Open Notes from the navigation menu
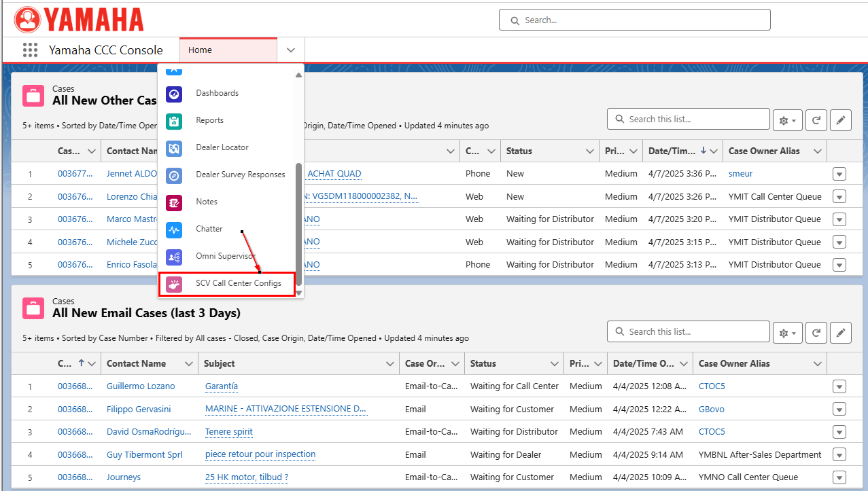The width and height of the screenshot is (868, 491). pos(207,202)
